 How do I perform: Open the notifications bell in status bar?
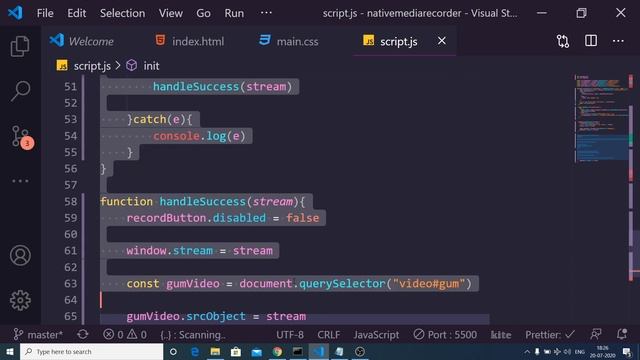tap(622, 334)
